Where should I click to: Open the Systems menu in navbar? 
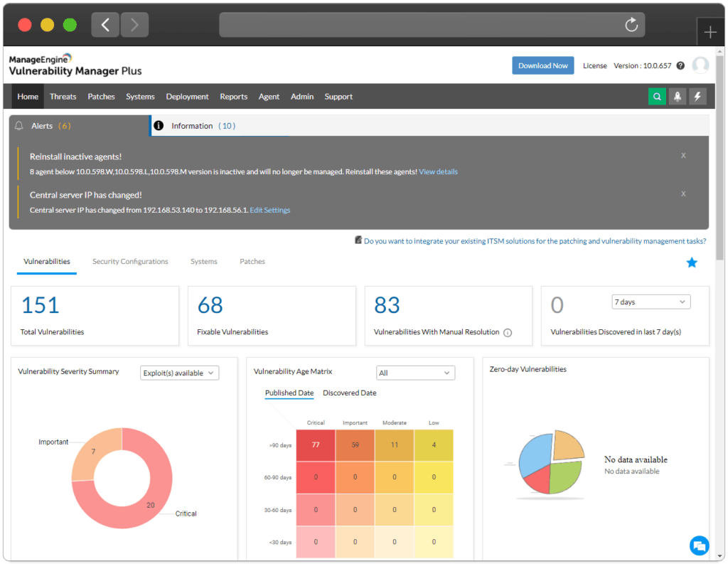[140, 97]
